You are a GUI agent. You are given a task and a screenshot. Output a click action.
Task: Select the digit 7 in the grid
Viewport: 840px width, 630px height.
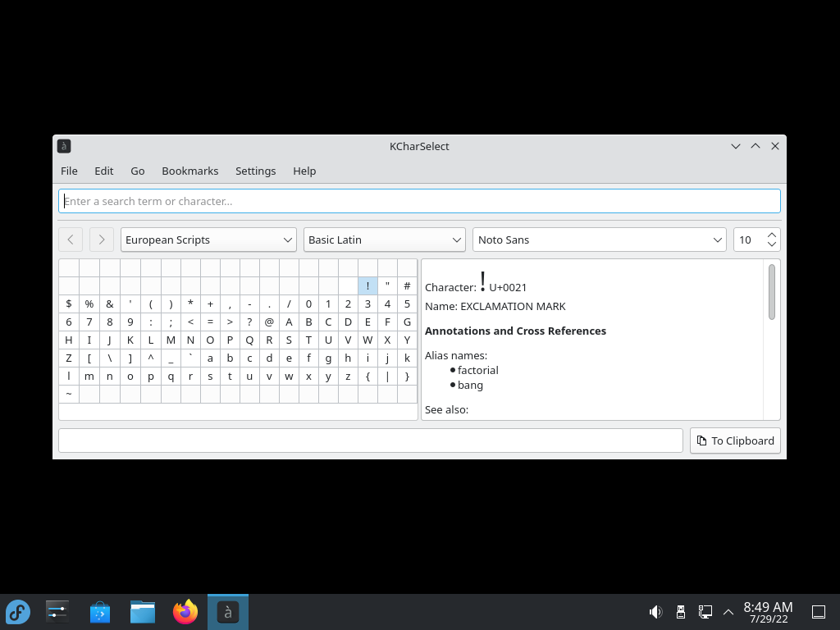point(89,322)
